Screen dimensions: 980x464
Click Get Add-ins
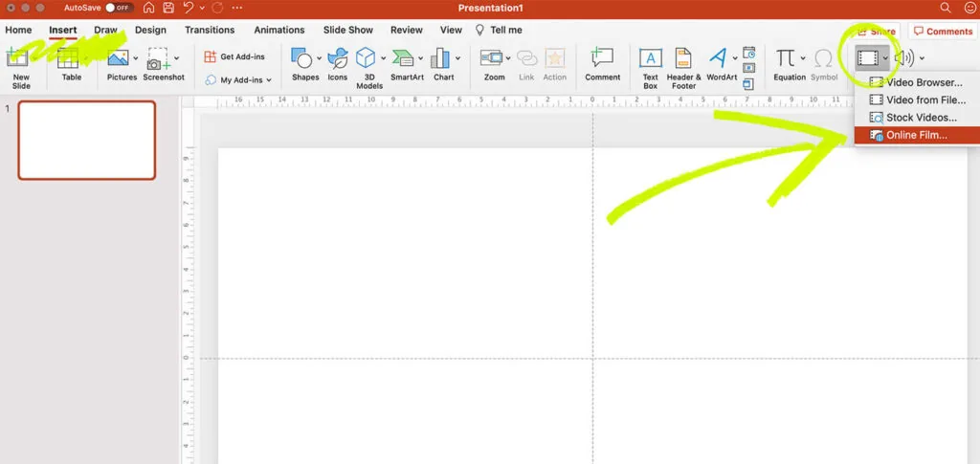(x=234, y=56)
